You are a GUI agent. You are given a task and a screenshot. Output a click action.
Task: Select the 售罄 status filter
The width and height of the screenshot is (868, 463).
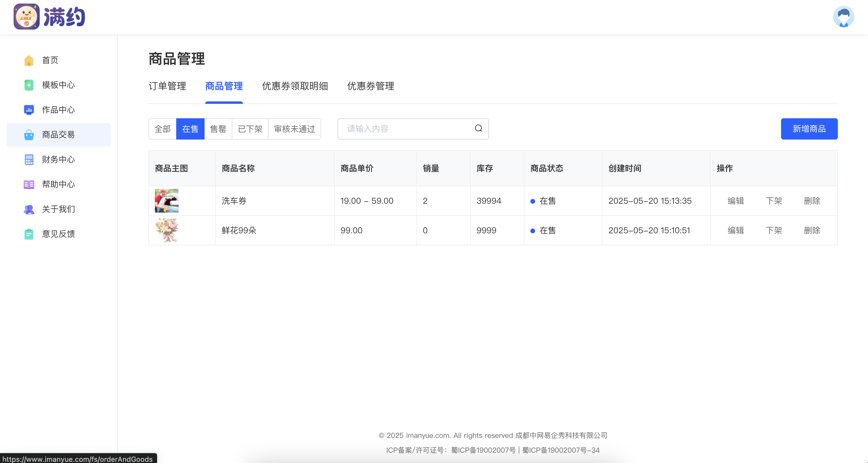click(218, 129)
